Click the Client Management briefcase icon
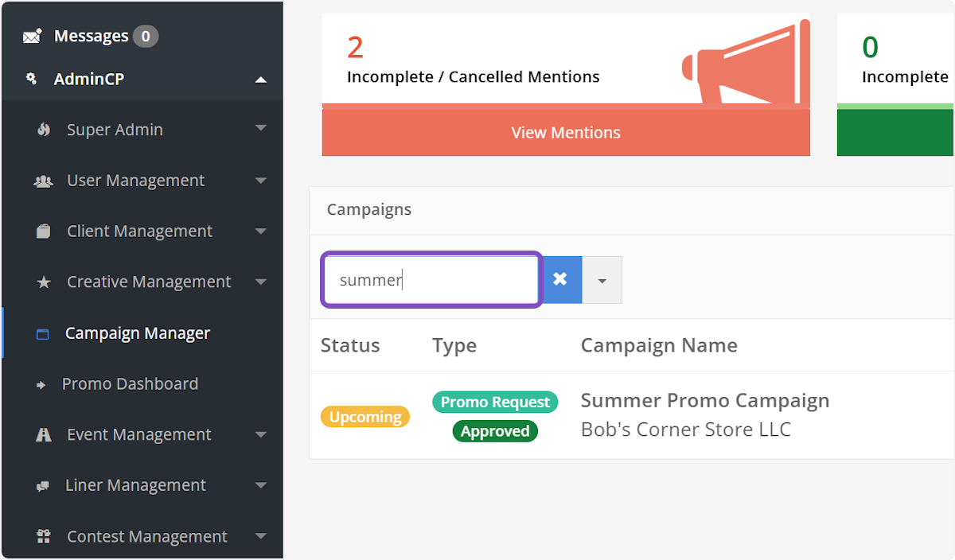The width and height of the screenshot is (955, 560). point(44,231)
